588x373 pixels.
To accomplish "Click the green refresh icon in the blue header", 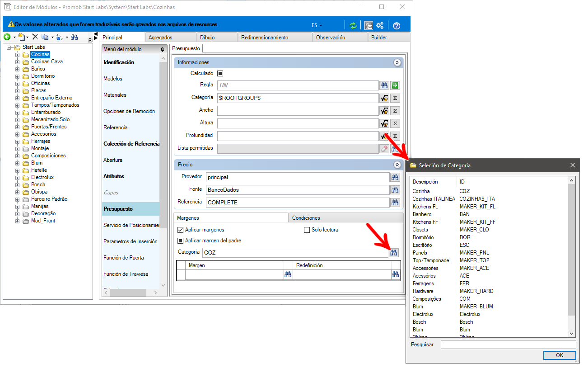I will coord(353,25).
